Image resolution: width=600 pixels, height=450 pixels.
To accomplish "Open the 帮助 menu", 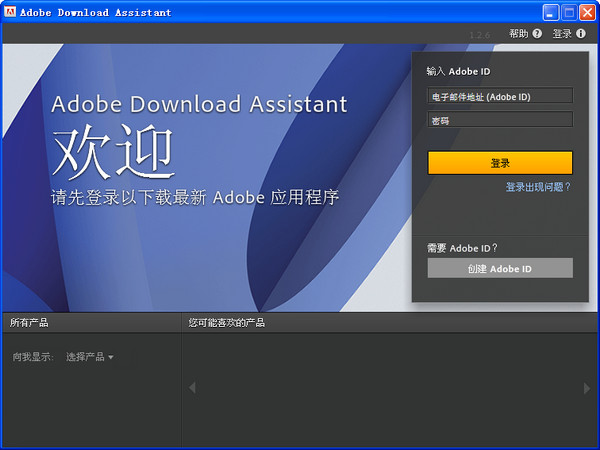I will click(518, 34).
